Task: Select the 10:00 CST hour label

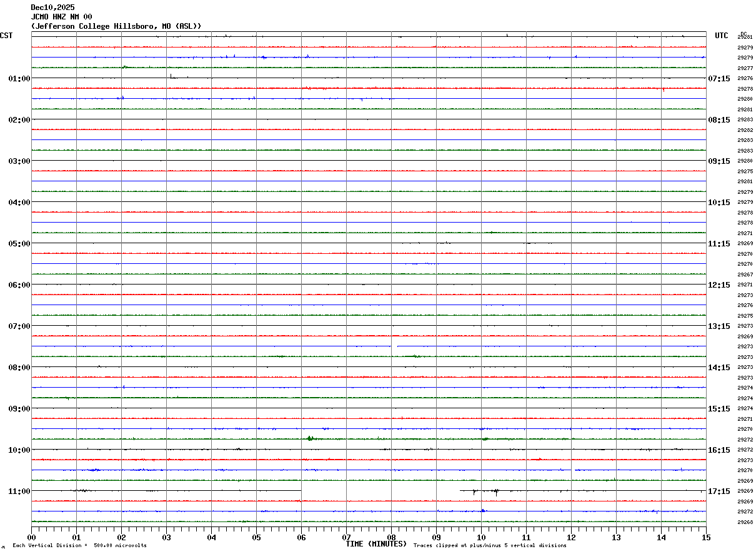Action: tap(19, 450)
